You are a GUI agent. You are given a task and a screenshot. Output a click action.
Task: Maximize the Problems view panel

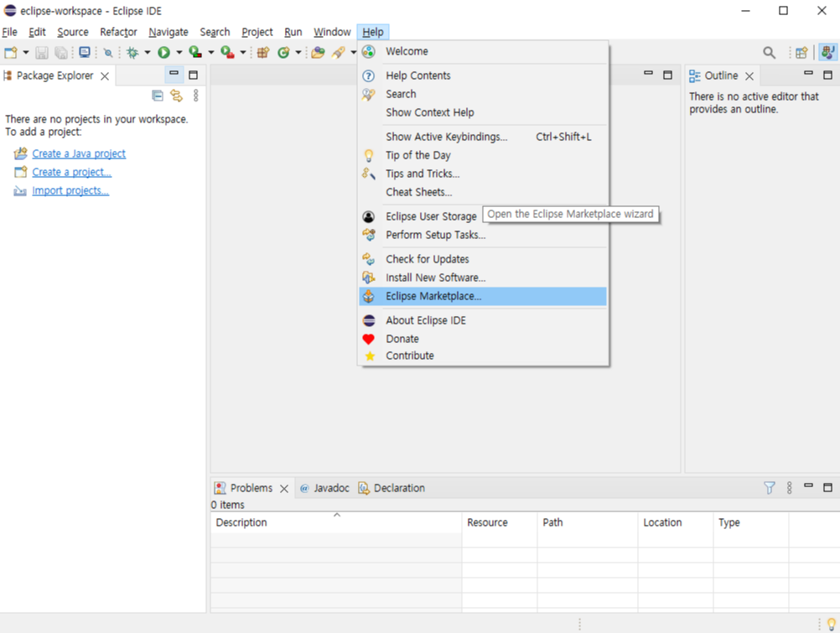tap(827, 488)
